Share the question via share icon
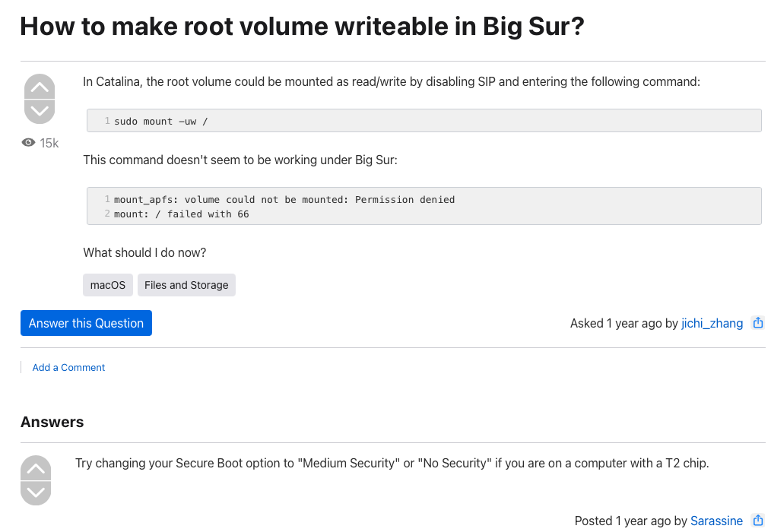Screen dimensions: 771x532 757,323
